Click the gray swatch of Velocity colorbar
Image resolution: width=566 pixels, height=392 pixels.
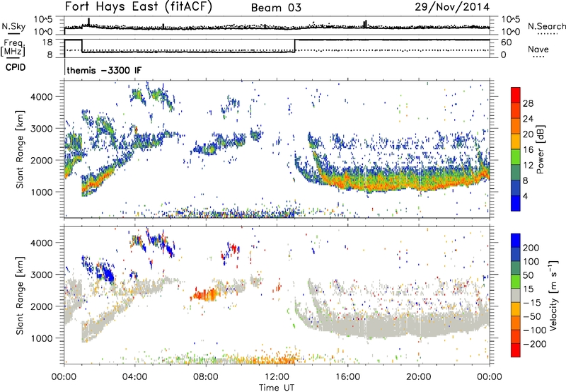tap(516, 295)
